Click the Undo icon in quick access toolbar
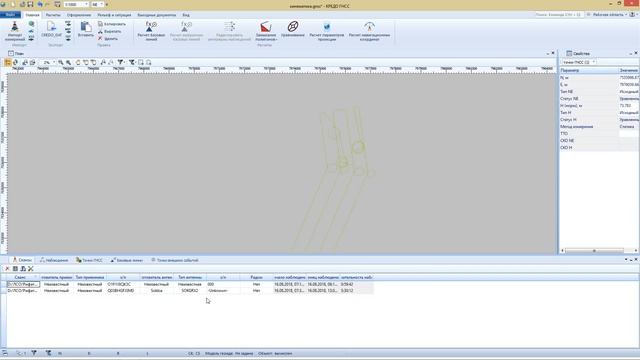640x360 pixels. (40, 4)
